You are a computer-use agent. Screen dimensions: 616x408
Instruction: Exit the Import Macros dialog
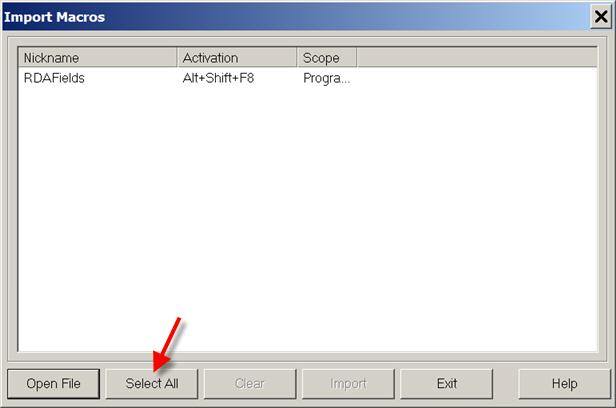point(446,384)
